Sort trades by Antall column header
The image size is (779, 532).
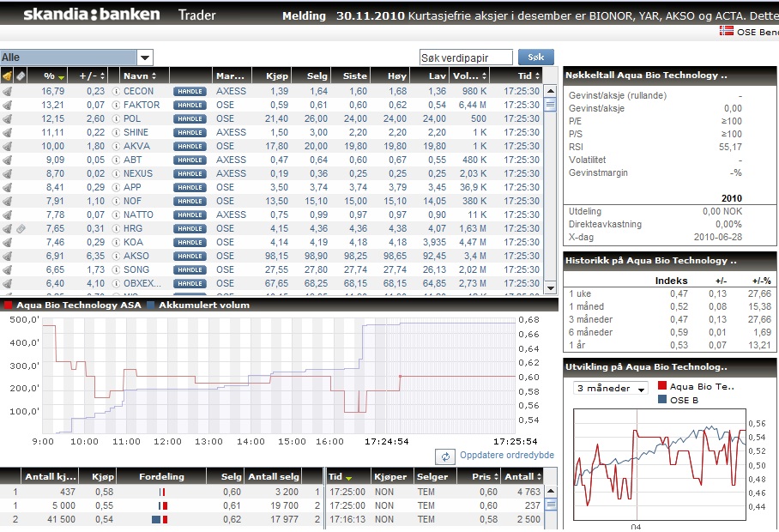522,476
